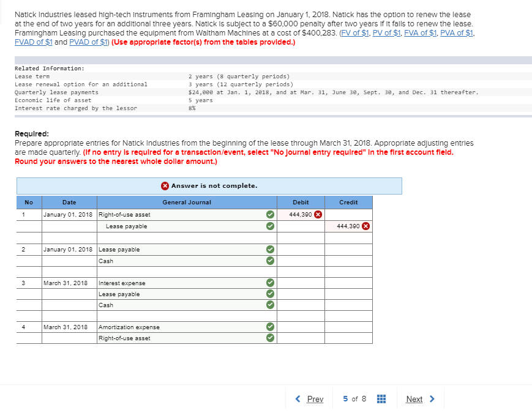Open account dropdown for Amortization expense

[187, 327]
